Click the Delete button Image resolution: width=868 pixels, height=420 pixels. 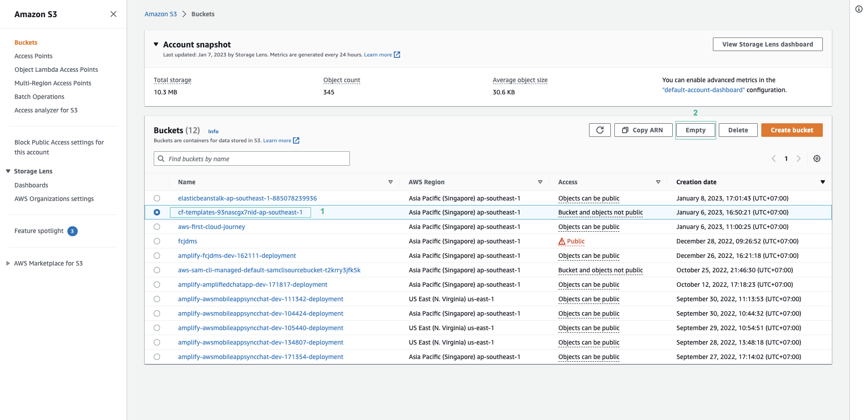738,130
